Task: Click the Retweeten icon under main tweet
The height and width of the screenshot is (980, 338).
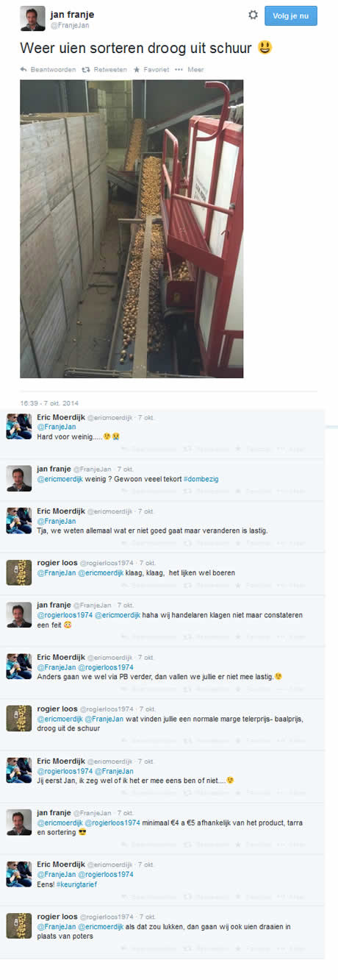Action: (x=85, y=69)
